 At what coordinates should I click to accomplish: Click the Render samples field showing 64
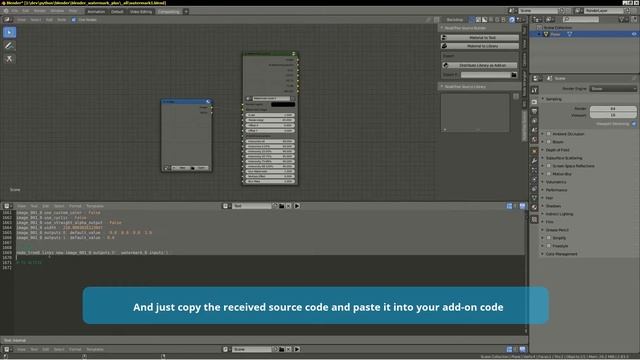[613, 109]
